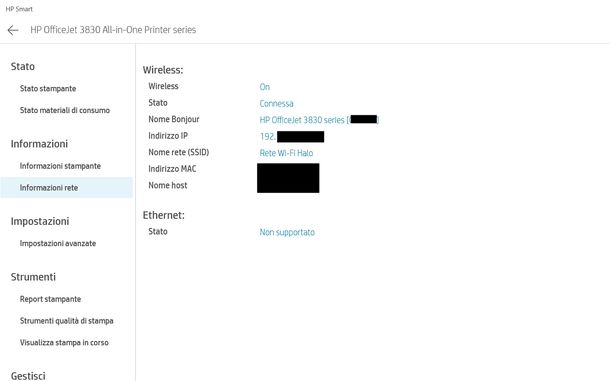Viewport: 610px width, 381px height.
Task: Click Non supportato Ethernet status
Action: [x=287, y=232]
